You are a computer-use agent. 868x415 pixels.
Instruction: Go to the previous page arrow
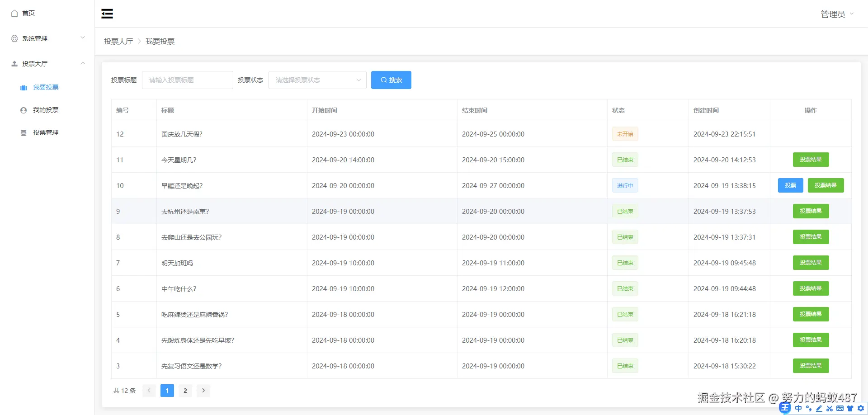149,391
